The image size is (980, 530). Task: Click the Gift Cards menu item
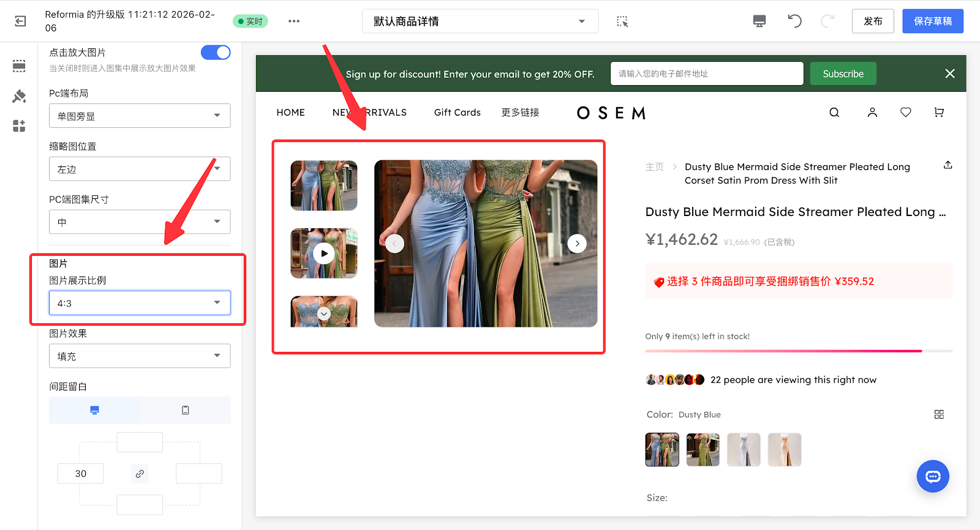457,113
